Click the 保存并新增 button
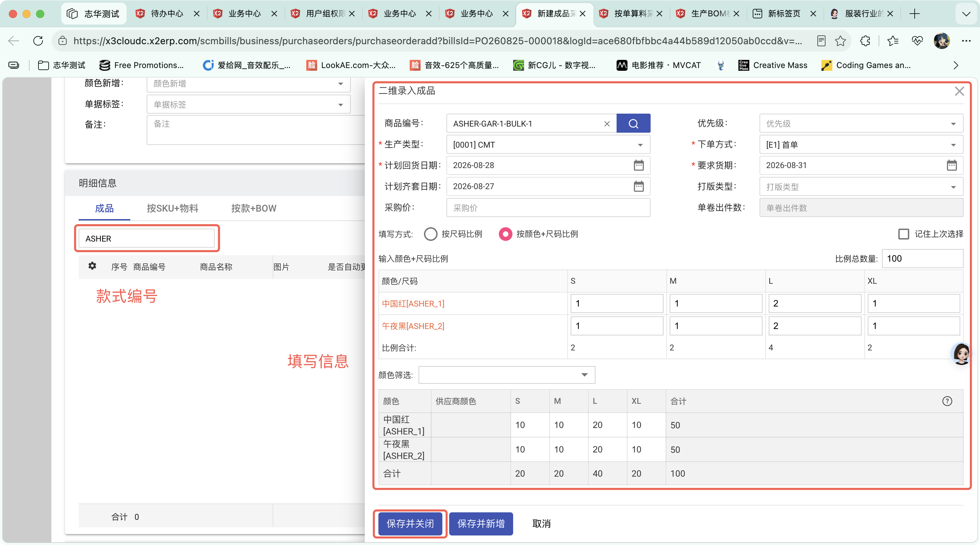 point(481,524)
